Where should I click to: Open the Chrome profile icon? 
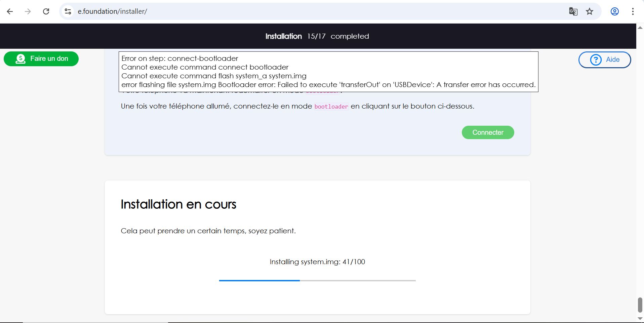coord(614,11)
